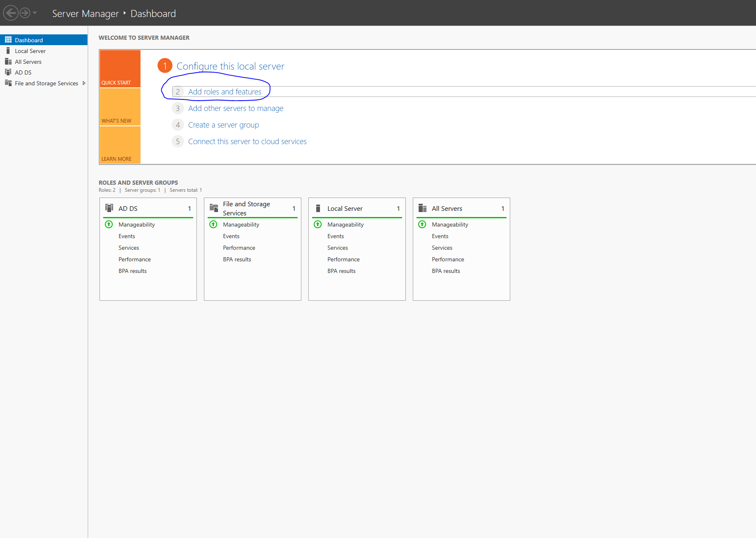Click the Local Server tile icon
Viewport: 756px width, 538px height.
point(318,208)
